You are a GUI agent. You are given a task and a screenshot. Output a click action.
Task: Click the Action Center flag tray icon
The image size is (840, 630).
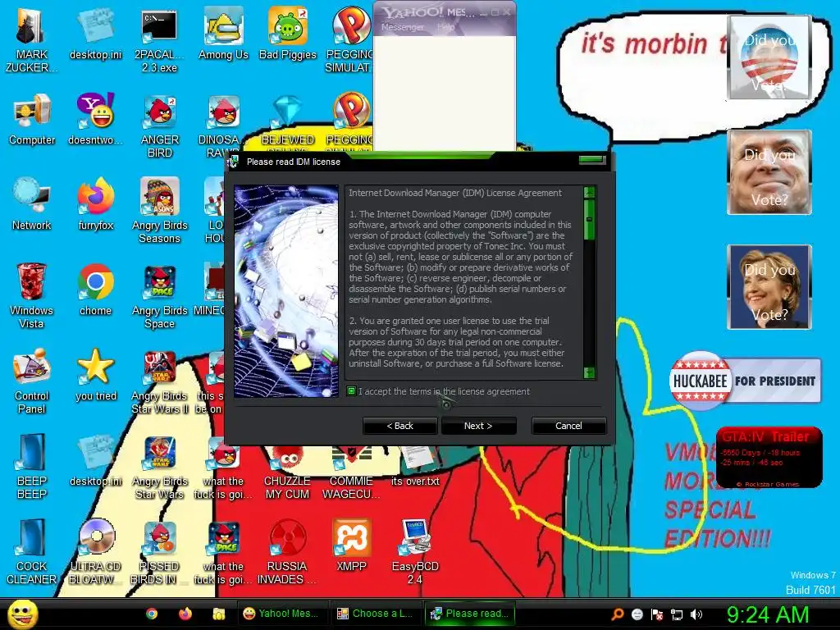[x=657, y=614]
